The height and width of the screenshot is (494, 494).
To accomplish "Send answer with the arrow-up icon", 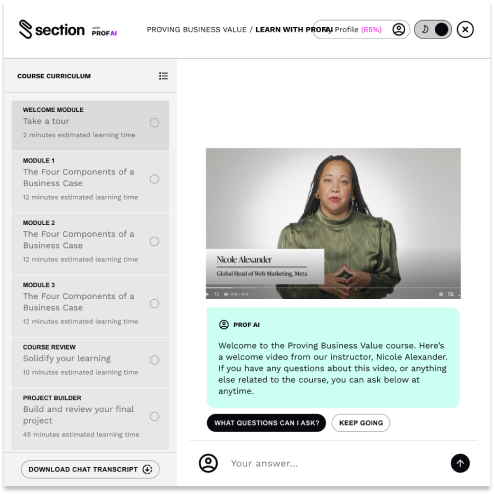I will pyautogui.click(x=460, y=463).
